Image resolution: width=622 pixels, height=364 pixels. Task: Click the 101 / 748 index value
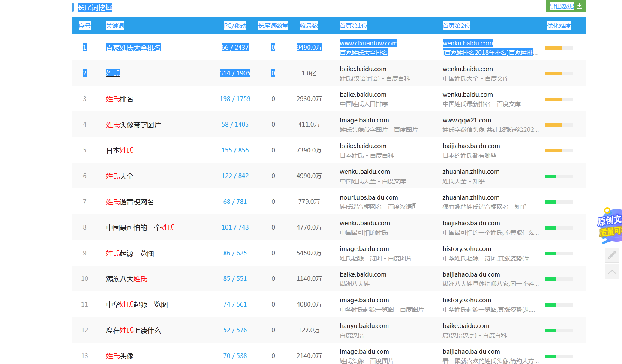click(x=235, y=227)
